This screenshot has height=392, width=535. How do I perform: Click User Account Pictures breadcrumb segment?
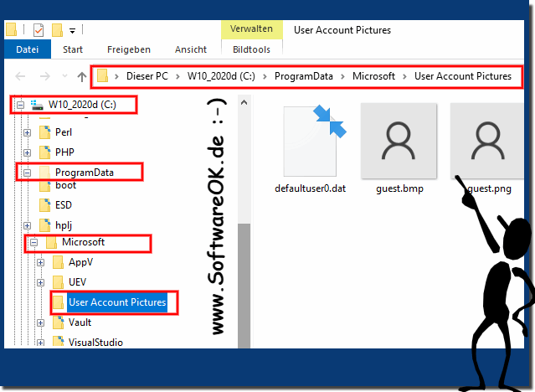click(463, 76)
